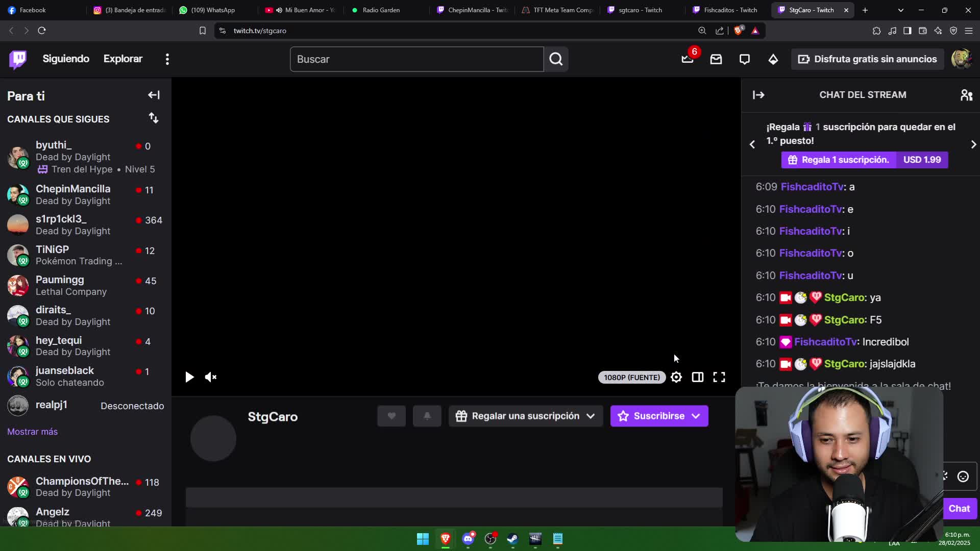Collapse the stream chat panel

[758, 95]
